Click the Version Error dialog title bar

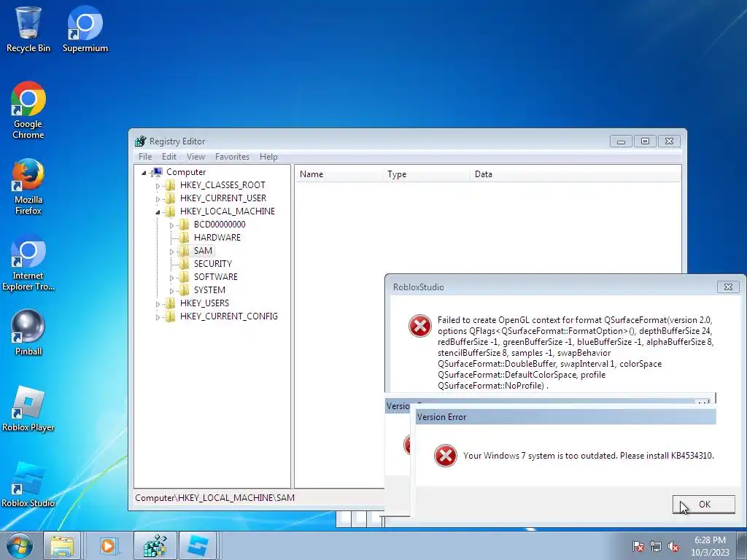pos(566,416)
